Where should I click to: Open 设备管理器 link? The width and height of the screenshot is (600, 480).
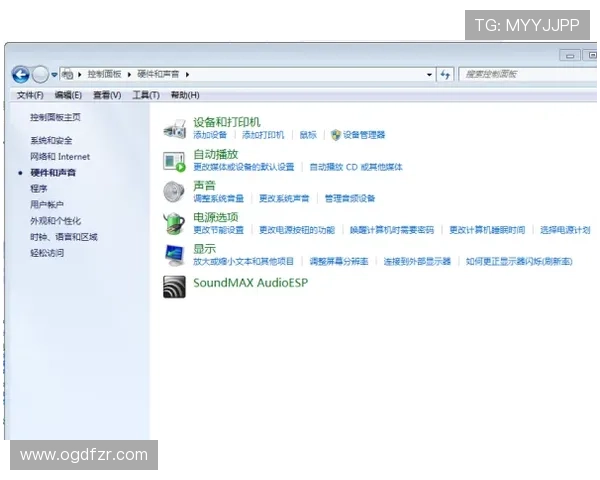364,135
